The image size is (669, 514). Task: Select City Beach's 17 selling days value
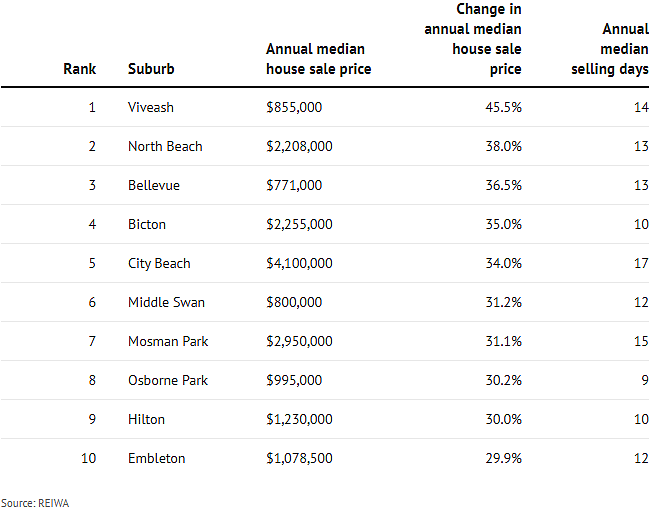(x=641, y=263)
